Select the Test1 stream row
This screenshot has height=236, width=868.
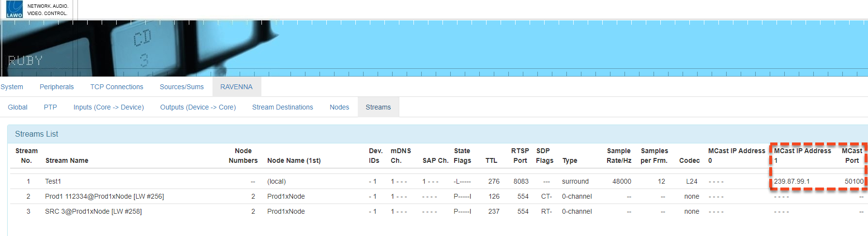(53, 181)
